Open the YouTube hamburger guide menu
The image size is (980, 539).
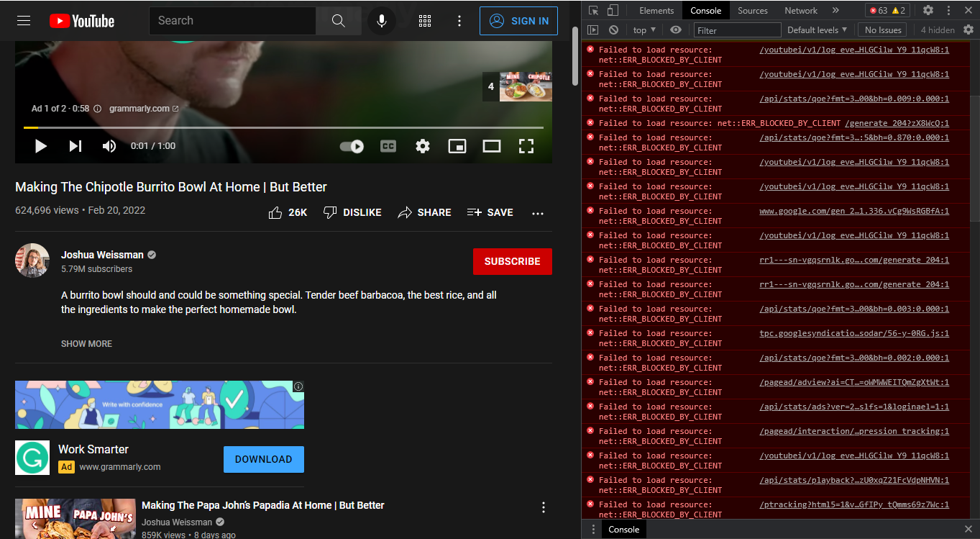pyautogui.click(x=24, y=21)
